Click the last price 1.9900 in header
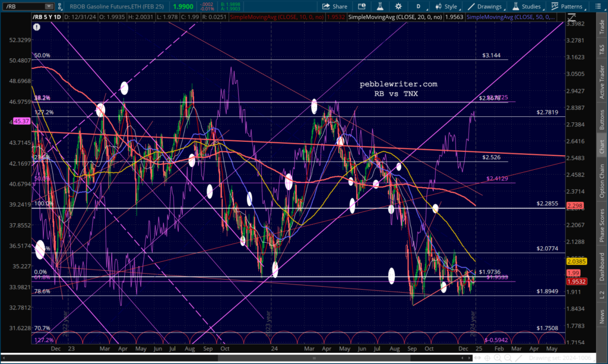Screen dimensions: 608x364 (x=183, y=7)
